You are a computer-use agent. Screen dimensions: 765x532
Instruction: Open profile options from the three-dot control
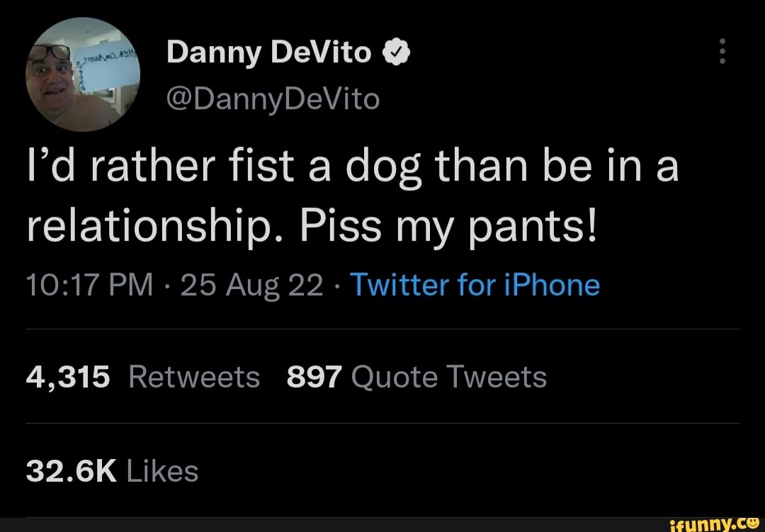[x=722, y=51]
